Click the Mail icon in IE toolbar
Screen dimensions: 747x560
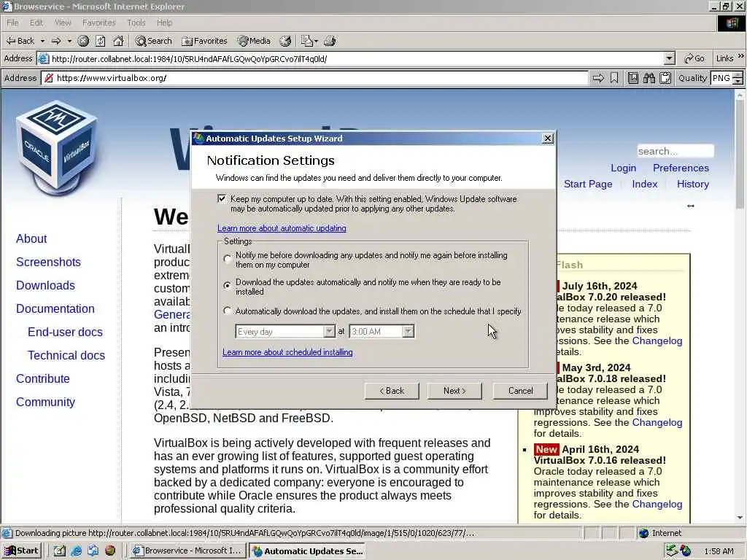(x=306, y=41)
